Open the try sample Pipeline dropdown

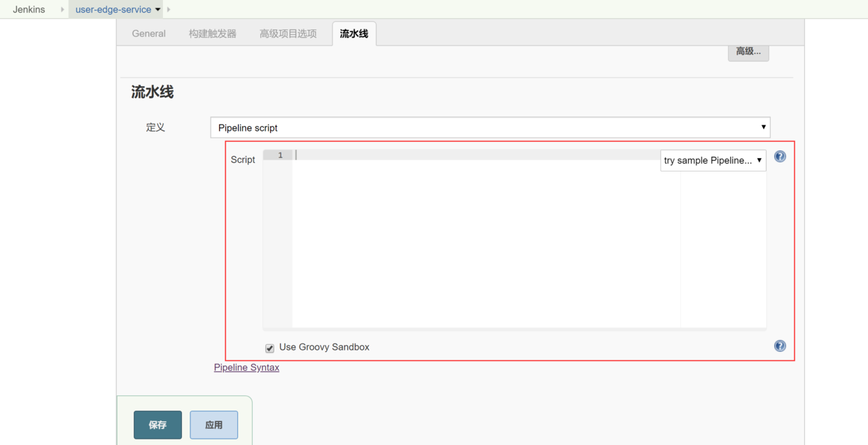713,160
